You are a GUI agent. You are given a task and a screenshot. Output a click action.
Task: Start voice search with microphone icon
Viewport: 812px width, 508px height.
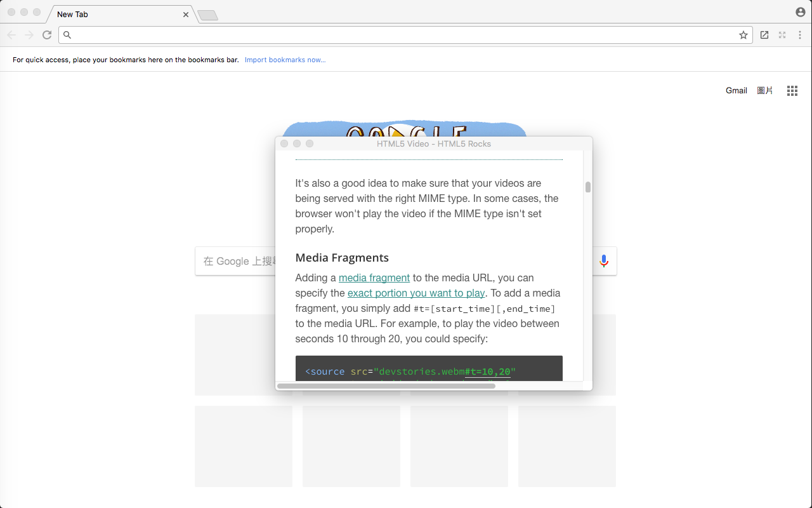(x=604, y=261)
